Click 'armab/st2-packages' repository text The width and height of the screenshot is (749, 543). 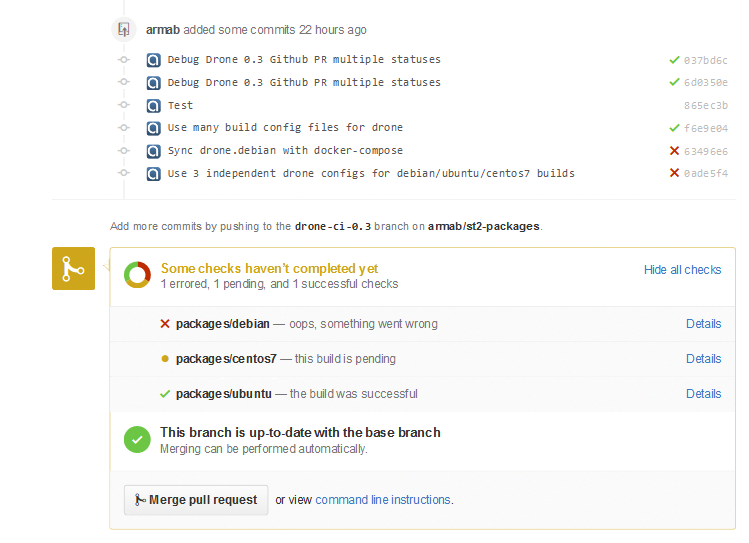point(483,226)
